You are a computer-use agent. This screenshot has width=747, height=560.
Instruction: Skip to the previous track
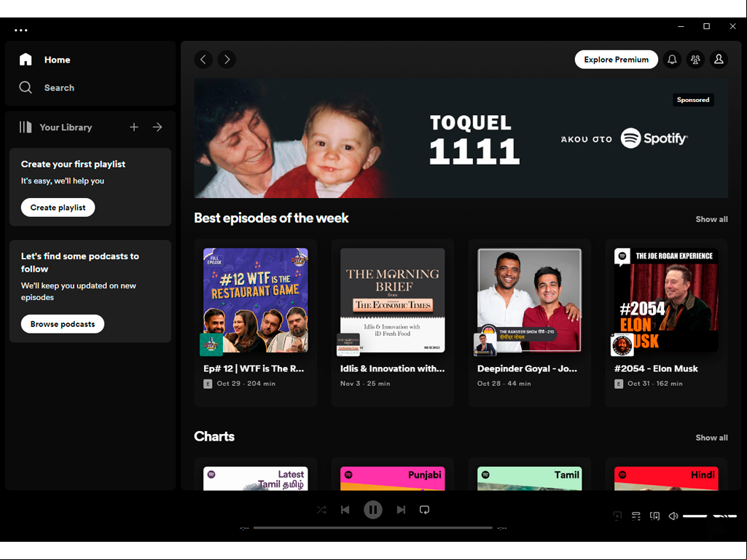(345, 510)
